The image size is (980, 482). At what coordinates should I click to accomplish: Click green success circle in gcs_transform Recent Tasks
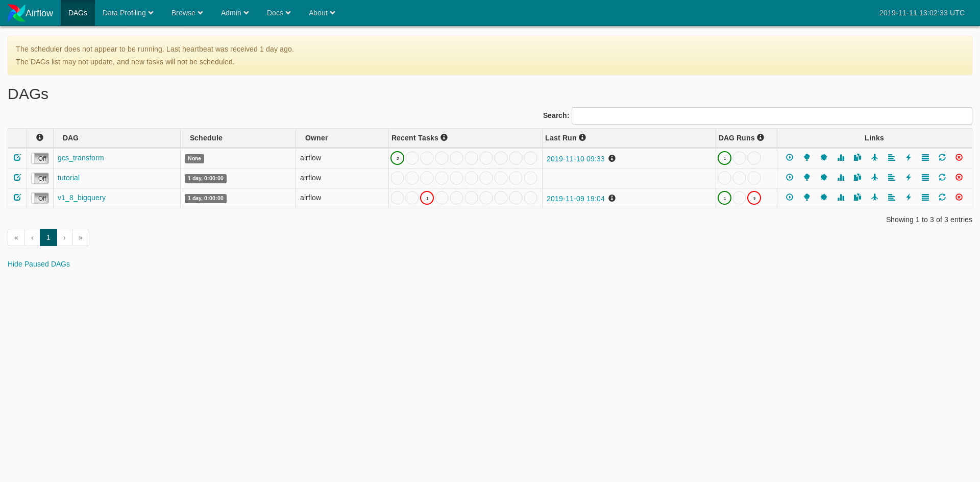point(397,158)
